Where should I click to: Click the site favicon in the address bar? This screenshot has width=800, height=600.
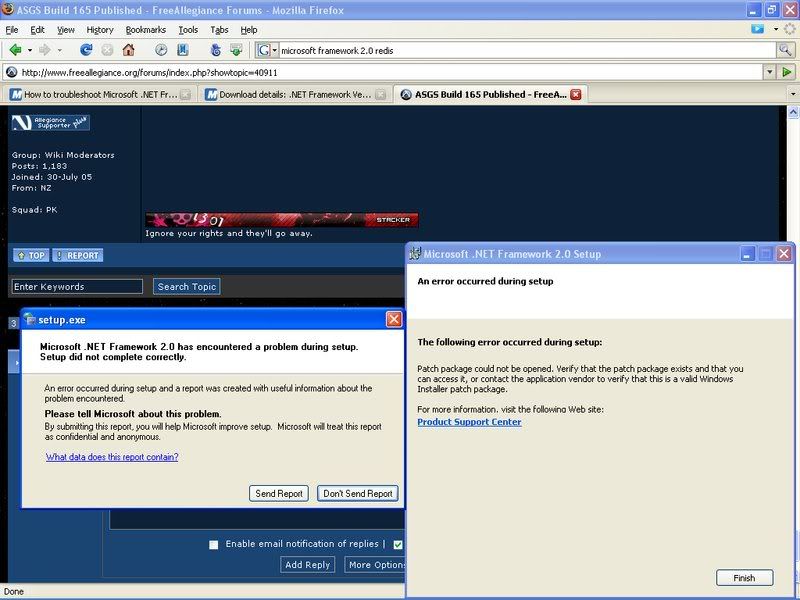click(x=11, y=72)
